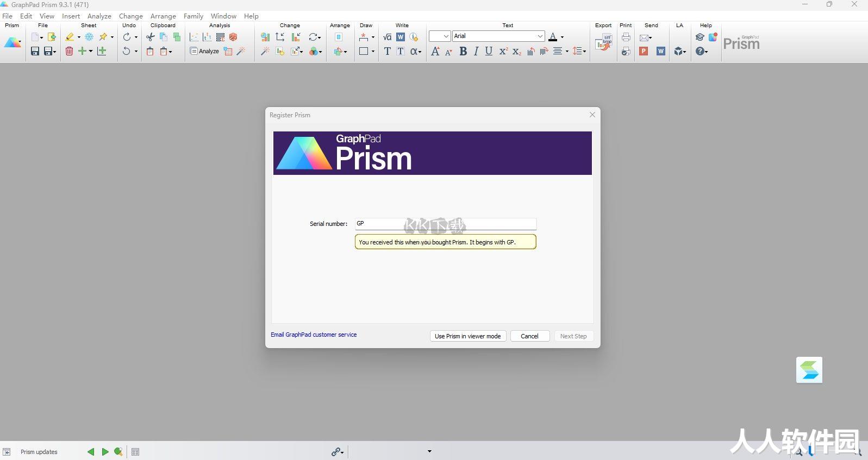Open the Window menu
Viewport: 868px width, 460px height.
[x=223, y=16]
